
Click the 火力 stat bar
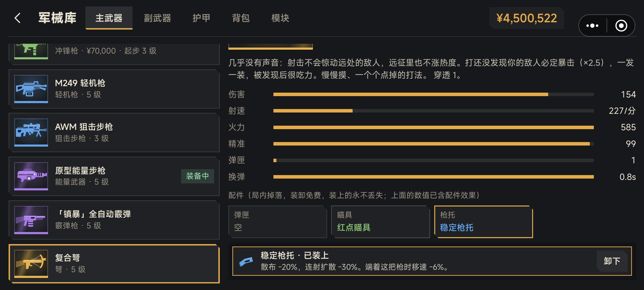433,127
